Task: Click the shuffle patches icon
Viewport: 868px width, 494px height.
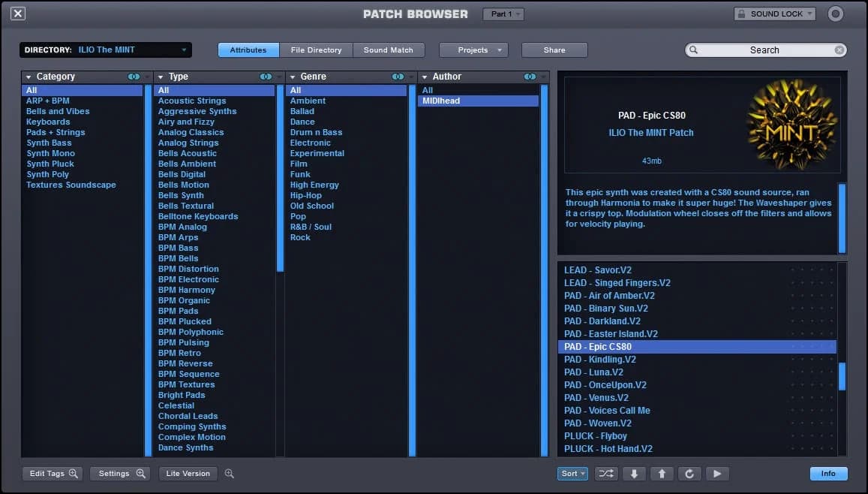Action: pyautogui.click(x=605, y=474)
